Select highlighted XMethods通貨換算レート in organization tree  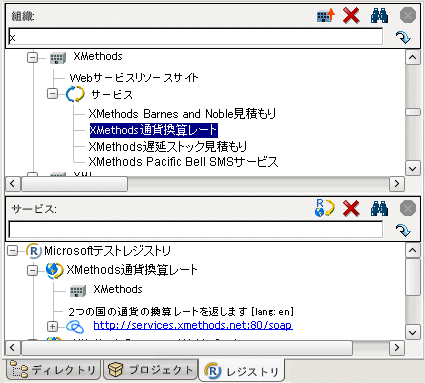click(154, 130)
